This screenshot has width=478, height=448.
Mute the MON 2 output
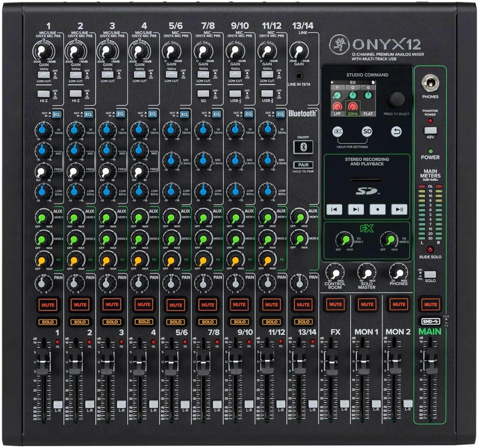tap(399, 304)
